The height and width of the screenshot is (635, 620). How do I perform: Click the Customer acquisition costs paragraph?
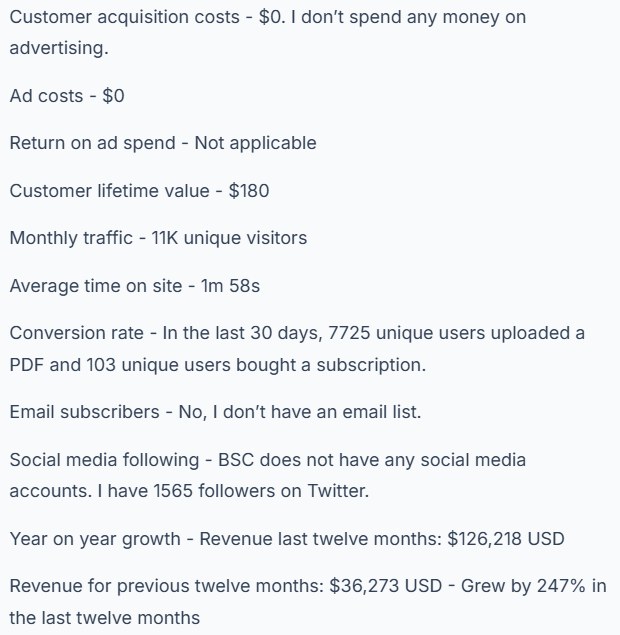click(x=268, y=32)
